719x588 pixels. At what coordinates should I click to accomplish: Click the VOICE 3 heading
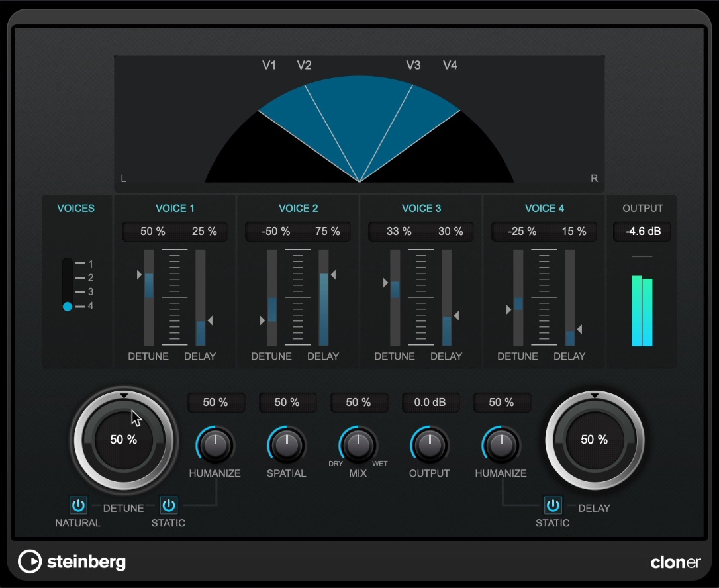422,208
